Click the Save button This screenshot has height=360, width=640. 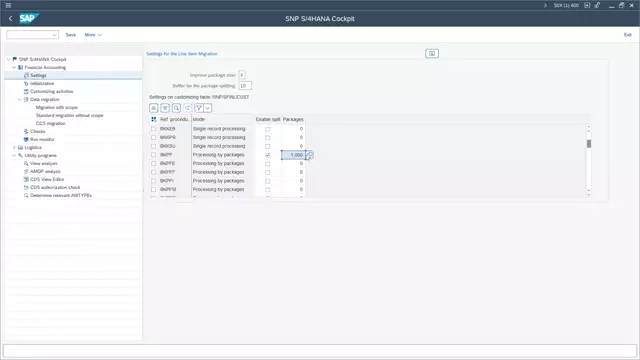(x=71, y=35)
